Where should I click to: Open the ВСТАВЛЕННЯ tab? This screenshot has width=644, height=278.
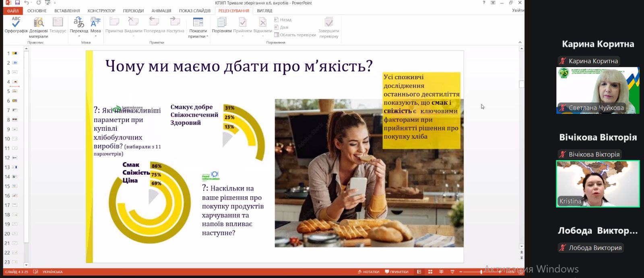(x=67, y=11)
